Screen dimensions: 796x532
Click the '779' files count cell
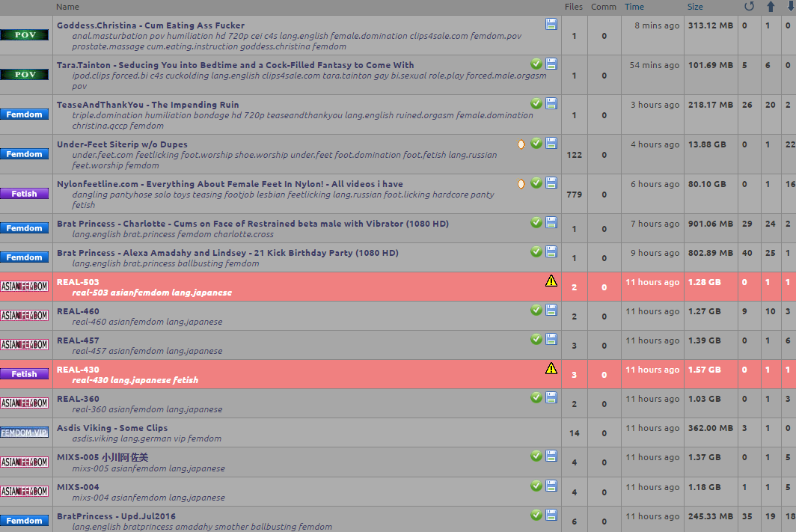(x=574, y=195)
